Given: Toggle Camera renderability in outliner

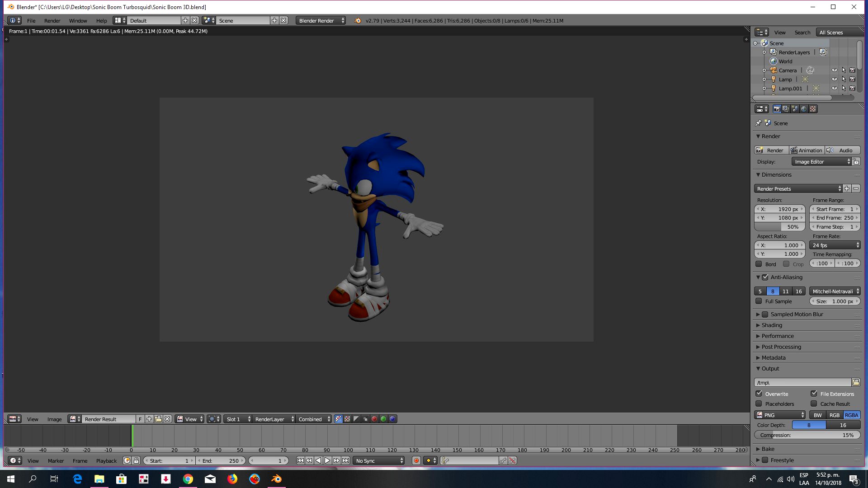Looking at the screenshot, I should [852, 70].
